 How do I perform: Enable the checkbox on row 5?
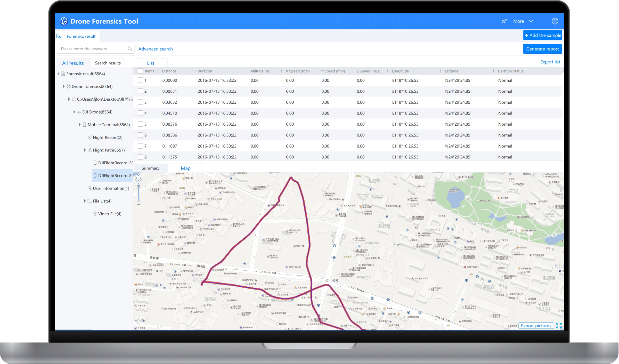point(141,124)
